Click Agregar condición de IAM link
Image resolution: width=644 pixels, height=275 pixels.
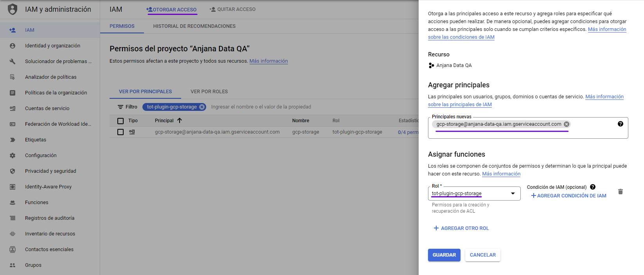click(568, 196)
